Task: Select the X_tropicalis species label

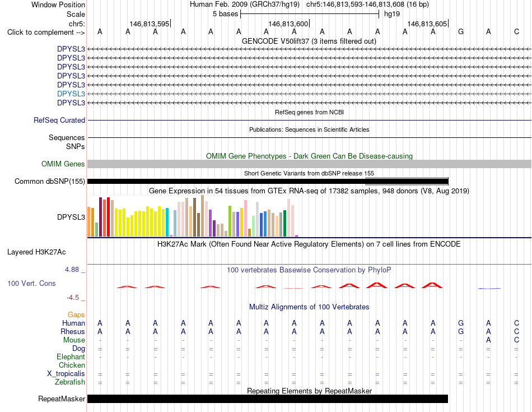Action: 66,374
